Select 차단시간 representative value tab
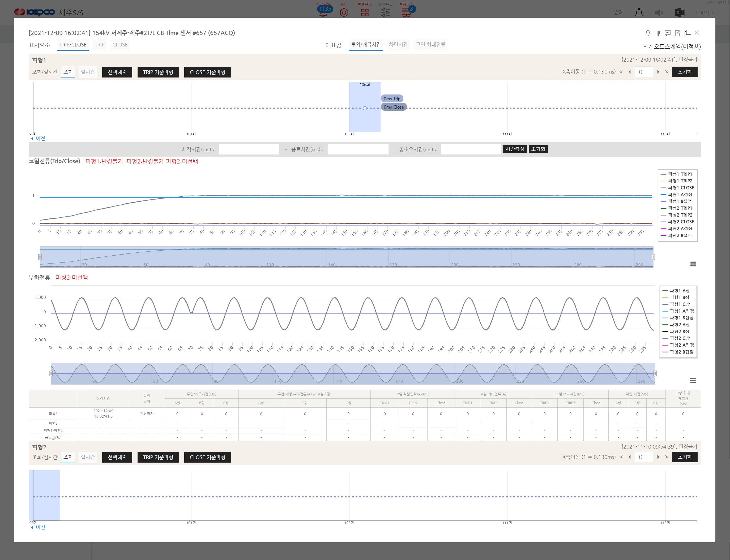 tap(398, 45)
